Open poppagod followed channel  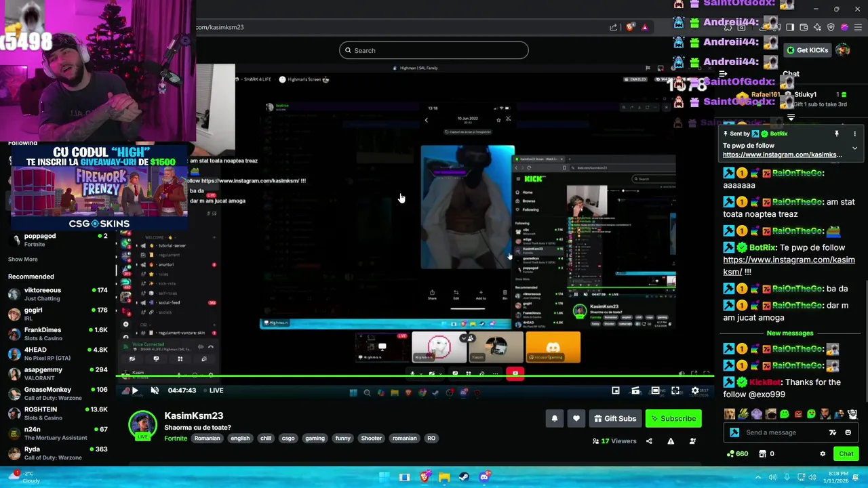tap(58, 239)
